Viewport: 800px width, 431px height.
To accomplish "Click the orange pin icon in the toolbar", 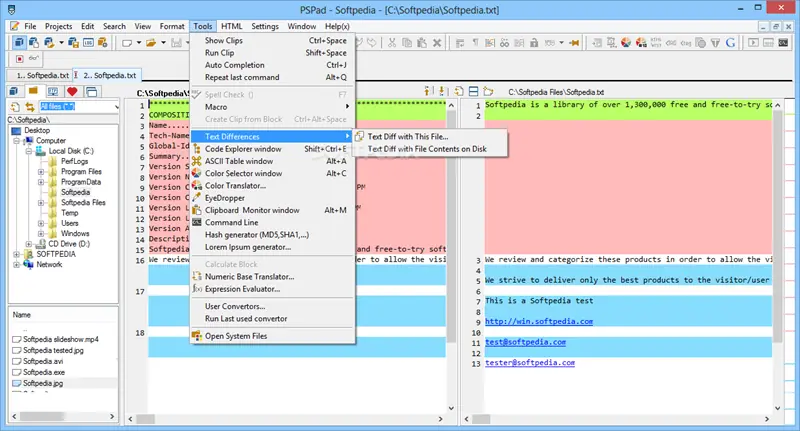I will pyautogui.click(x=574, y=43).
